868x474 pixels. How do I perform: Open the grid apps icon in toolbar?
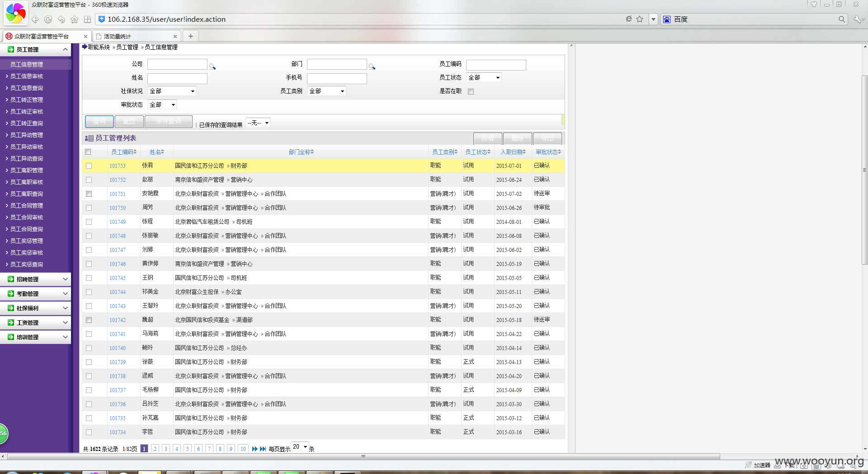[88, 19]
